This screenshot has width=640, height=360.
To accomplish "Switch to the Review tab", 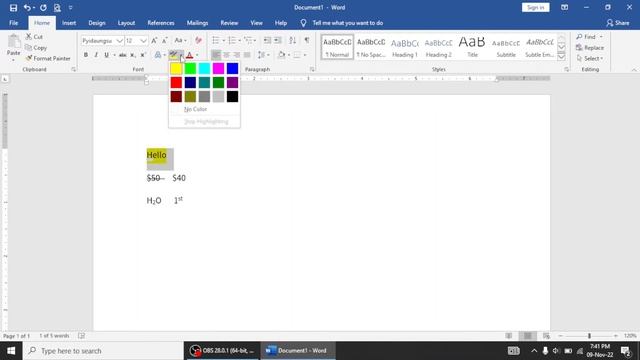I will pos(229,23).
